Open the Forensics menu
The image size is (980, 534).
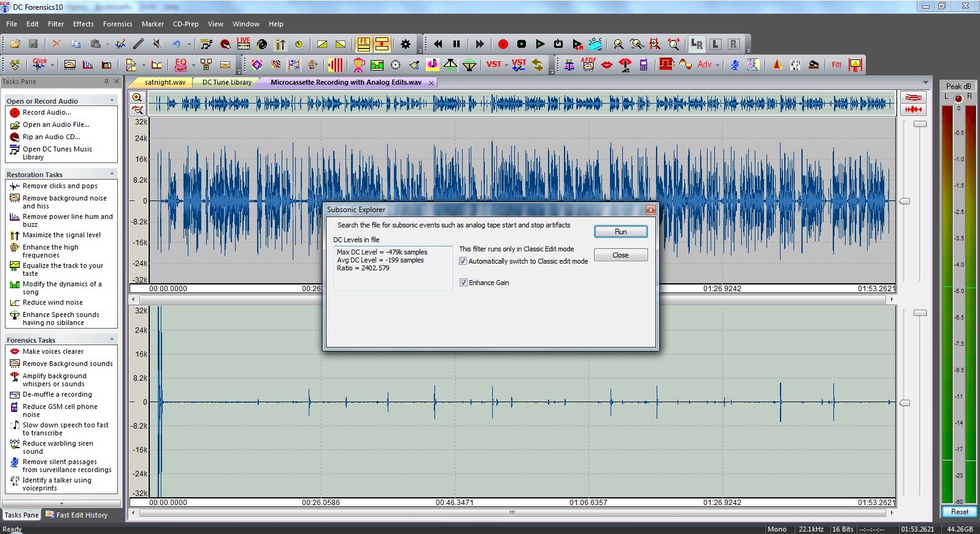pyautogui.click(x=117, y=24)
